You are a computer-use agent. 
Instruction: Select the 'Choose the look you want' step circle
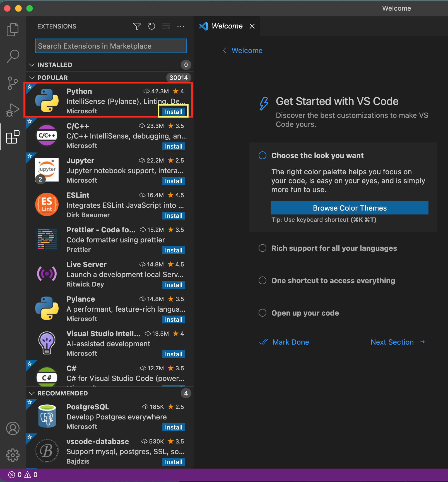pos(262,155)
